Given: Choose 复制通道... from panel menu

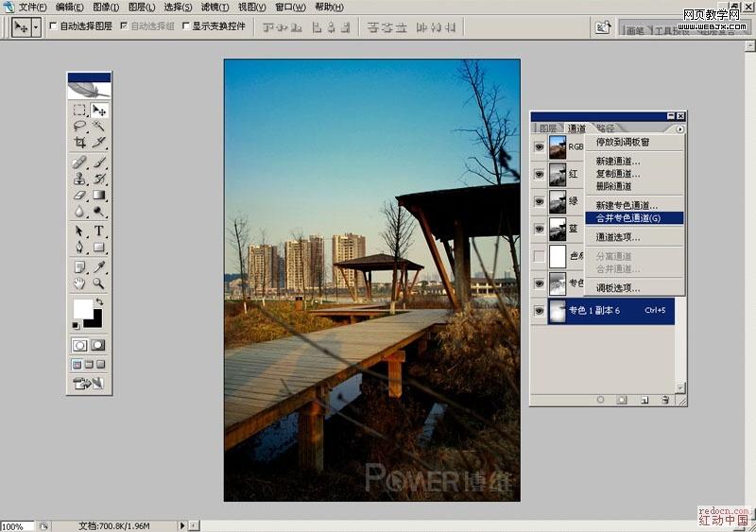Looking at the screenshot, I should 634,174.
